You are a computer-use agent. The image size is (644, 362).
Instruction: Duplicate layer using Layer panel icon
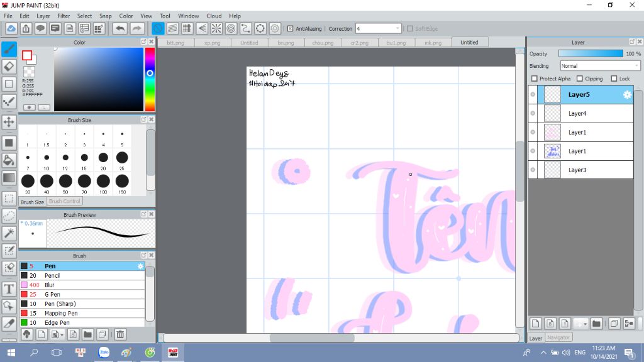614,324
